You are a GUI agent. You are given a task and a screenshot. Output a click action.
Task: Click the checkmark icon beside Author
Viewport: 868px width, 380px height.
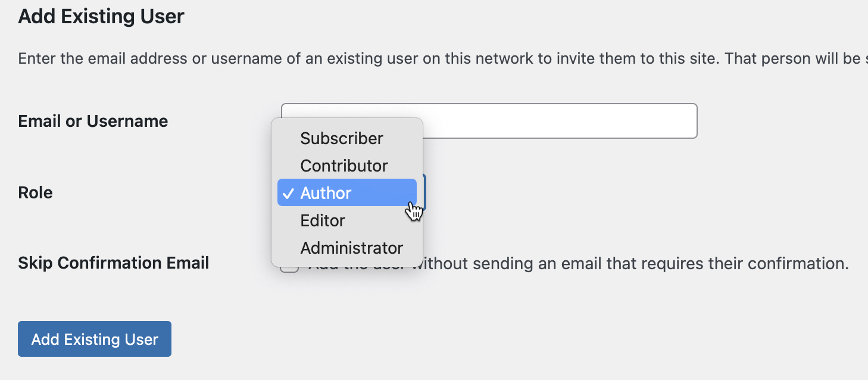click(288, 193)
